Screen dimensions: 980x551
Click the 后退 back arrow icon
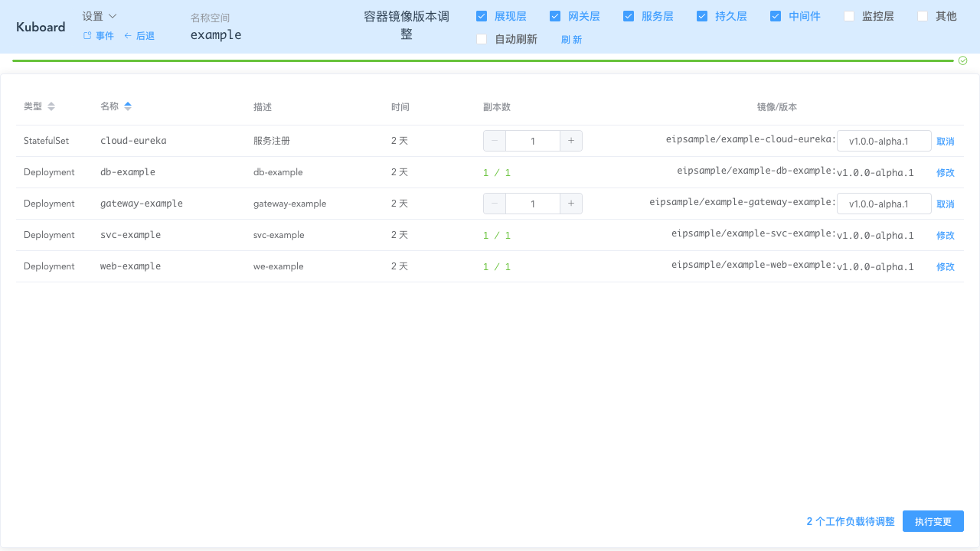tap(127, 35)
